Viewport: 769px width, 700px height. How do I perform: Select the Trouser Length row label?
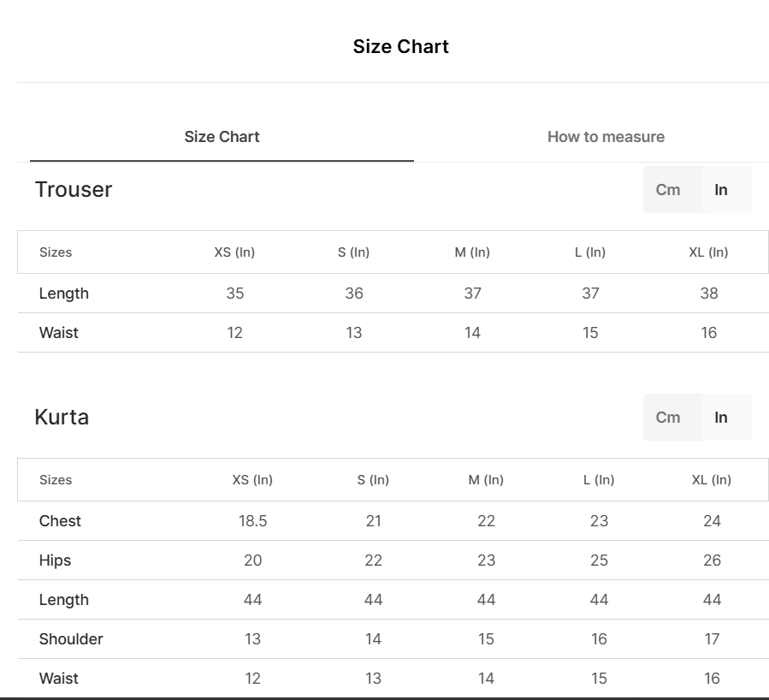[64, 294]
